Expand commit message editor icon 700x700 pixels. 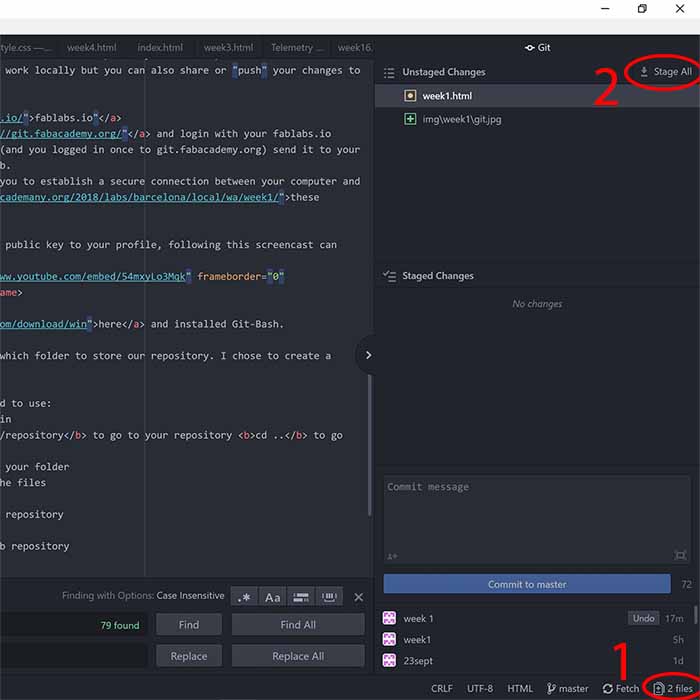click(x=680, y=555)
